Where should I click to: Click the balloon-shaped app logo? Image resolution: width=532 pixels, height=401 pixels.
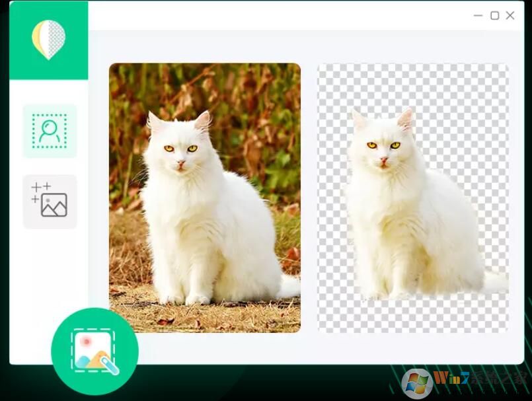pos(48,38)
